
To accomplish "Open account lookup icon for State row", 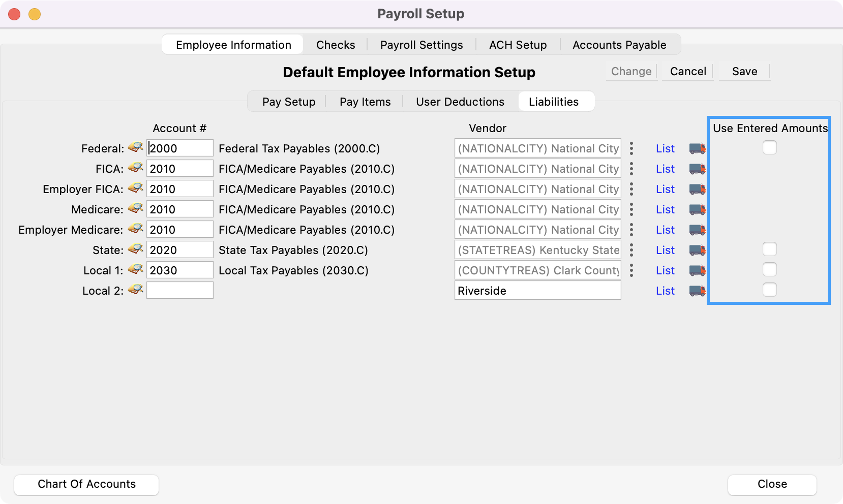I will pos(135,249).
